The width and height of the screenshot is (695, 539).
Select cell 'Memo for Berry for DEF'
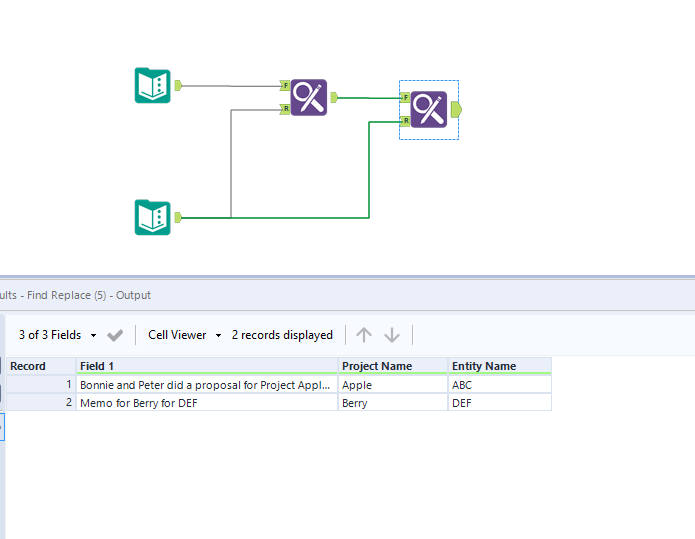tap(207, 403)
